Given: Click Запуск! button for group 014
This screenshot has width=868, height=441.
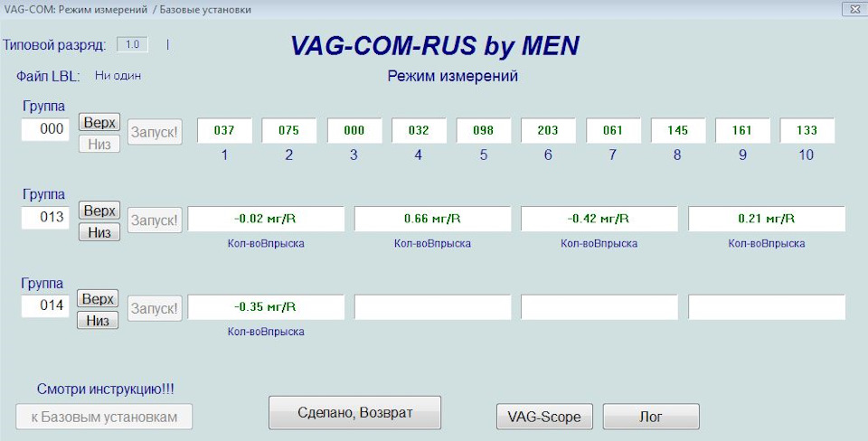Looking at the screenshot, I should point(155,308).
